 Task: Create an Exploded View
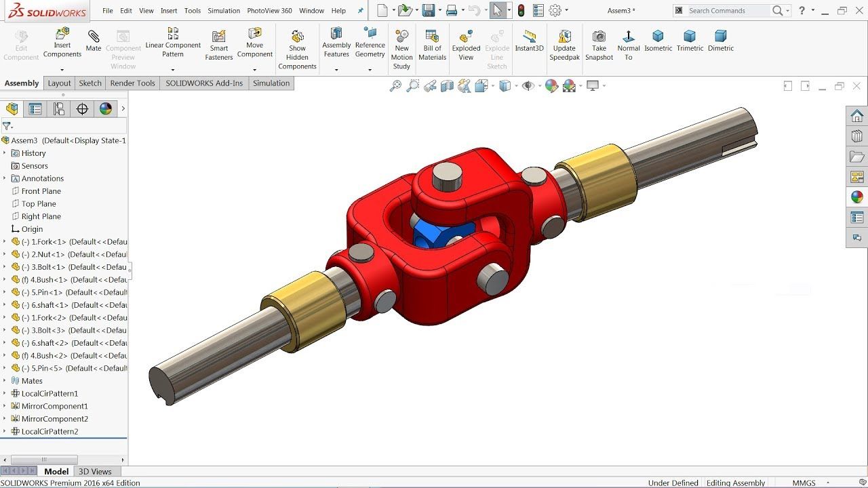click(466, 45)
